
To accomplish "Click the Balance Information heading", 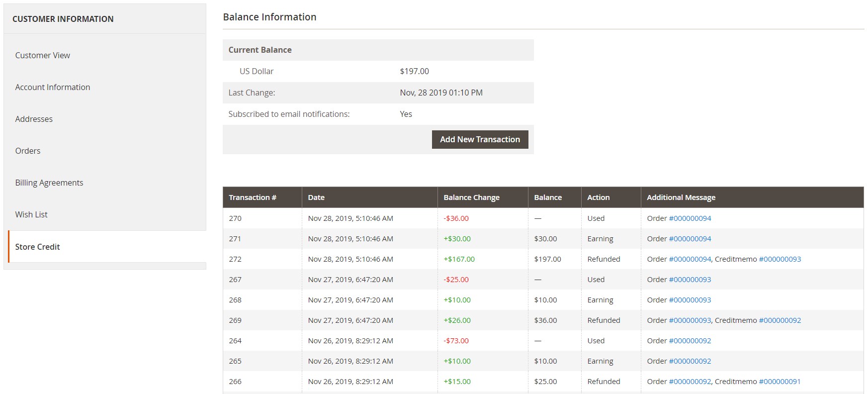I will (x=269, y=17).
